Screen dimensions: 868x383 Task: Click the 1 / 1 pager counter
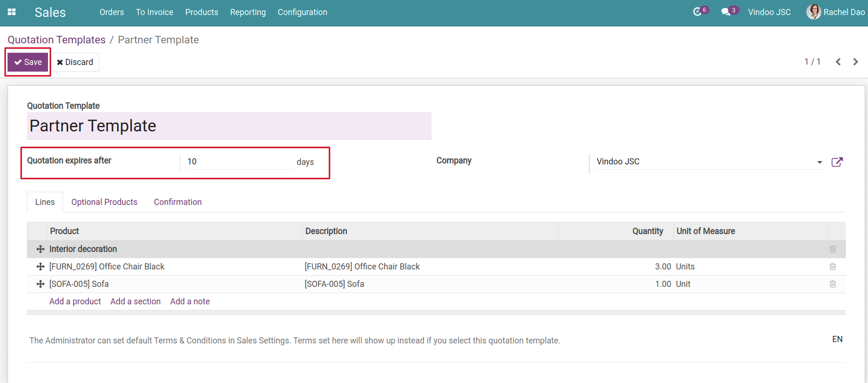pos(812,62)
